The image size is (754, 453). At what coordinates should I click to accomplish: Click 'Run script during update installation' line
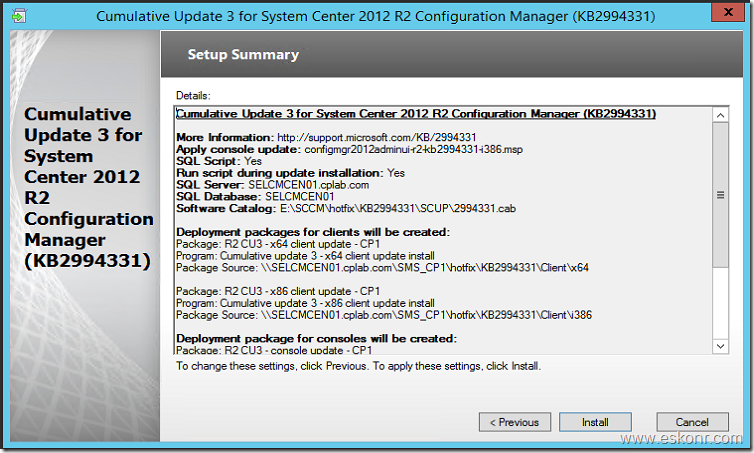click(290, 173)
